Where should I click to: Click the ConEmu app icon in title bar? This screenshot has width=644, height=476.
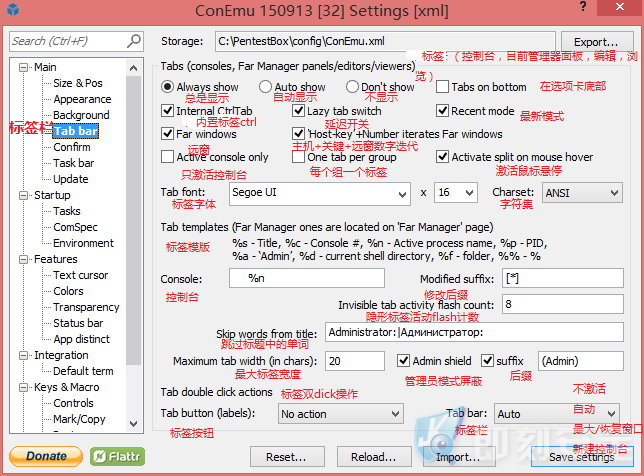pos(13,9)
